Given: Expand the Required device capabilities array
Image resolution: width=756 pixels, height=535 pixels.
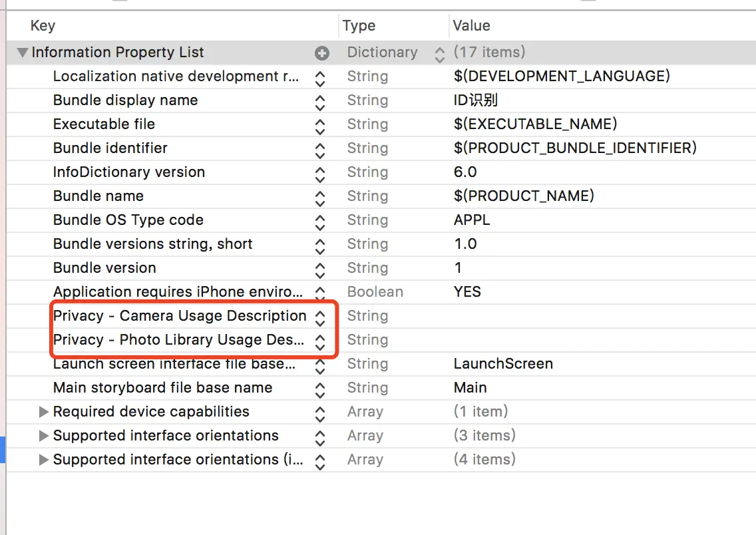Looking at the screenshot, I should (43, 411).
